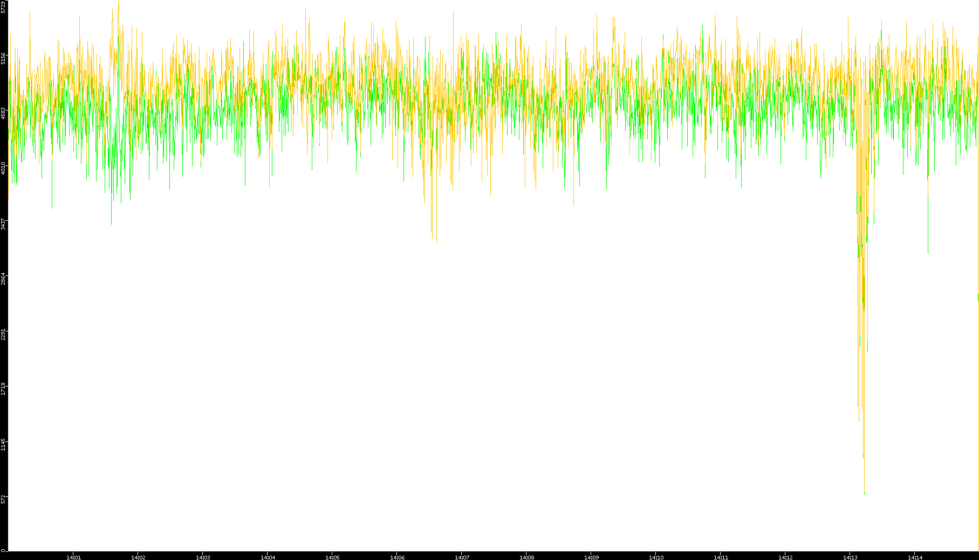Pick the 2864 vertical axis label
Viewport: 979px width, 560px height.
click(x=4, y=278)
